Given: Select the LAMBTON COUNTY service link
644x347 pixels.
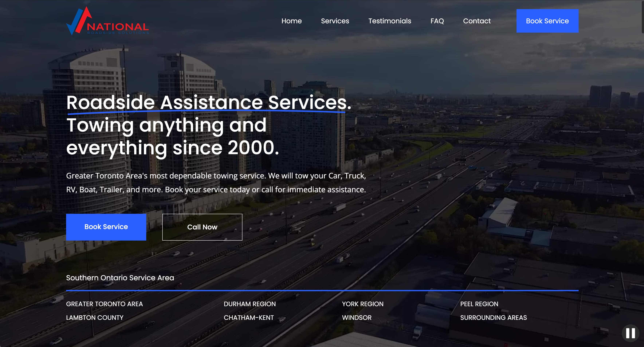Looking at the screenshot, I should point(95,317).
